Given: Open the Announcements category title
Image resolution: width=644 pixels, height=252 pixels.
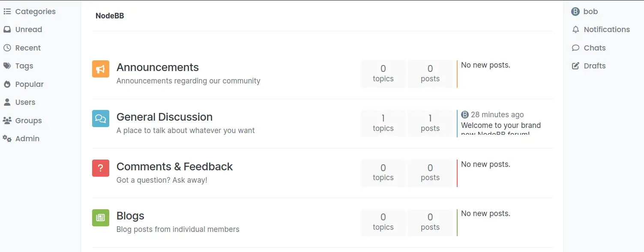Looking at the screenshot, I should (x=158, y=67).
